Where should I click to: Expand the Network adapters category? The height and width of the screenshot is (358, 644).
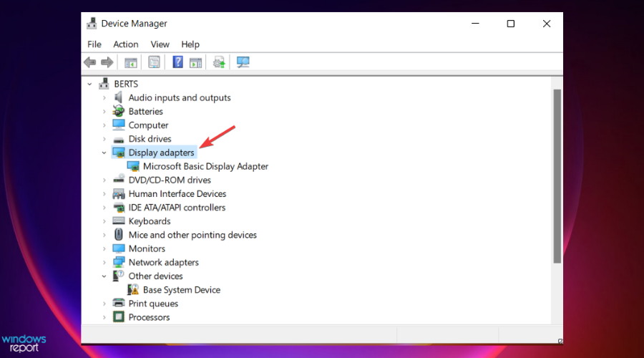click(x=104, y=262)
